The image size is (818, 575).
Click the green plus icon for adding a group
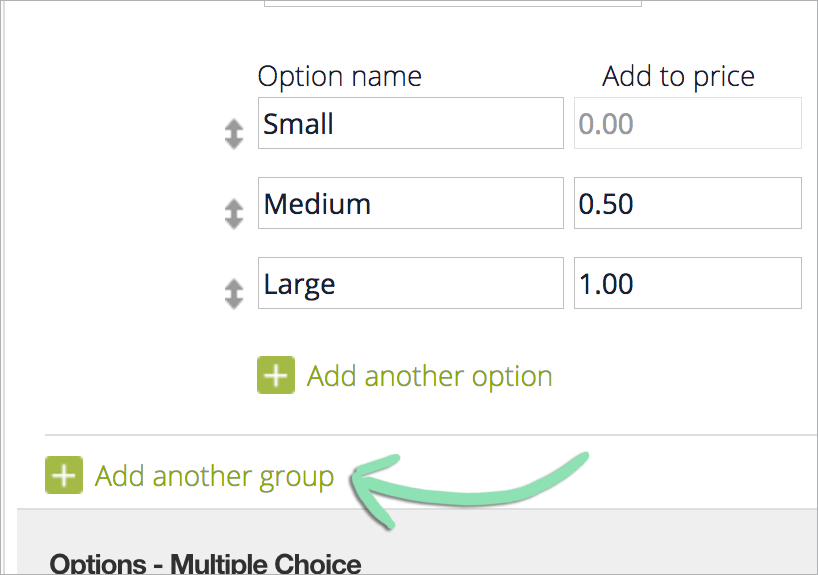pos(64,475)
